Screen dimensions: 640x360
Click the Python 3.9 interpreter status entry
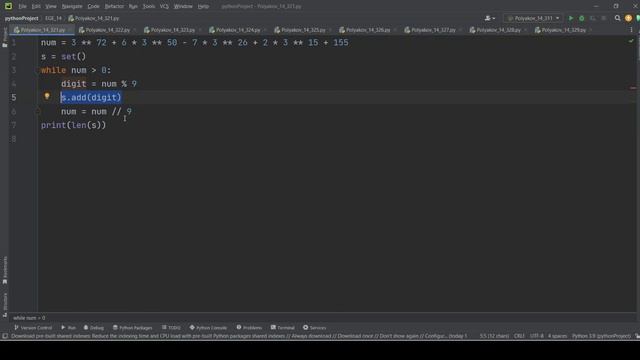tap(601, 336)
